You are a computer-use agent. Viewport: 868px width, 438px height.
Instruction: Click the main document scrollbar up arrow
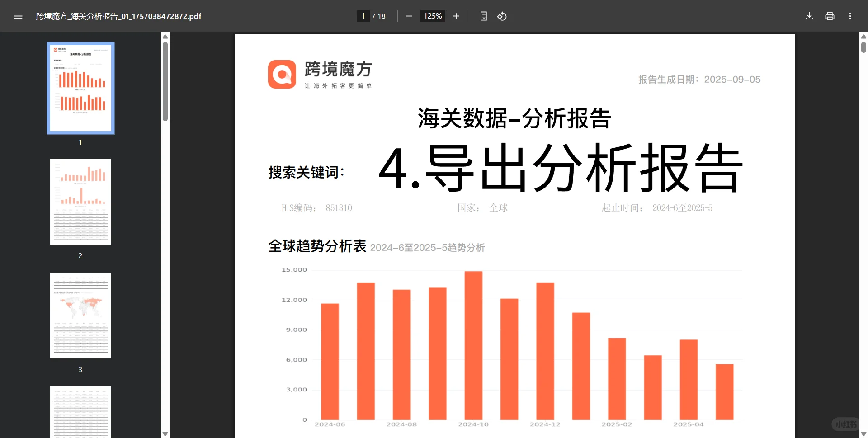click(863, 36)
